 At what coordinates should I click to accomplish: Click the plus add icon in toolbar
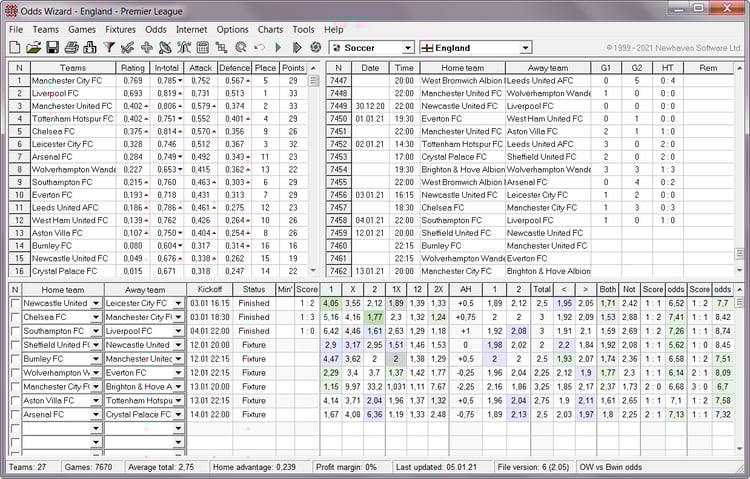coord(146,47)
